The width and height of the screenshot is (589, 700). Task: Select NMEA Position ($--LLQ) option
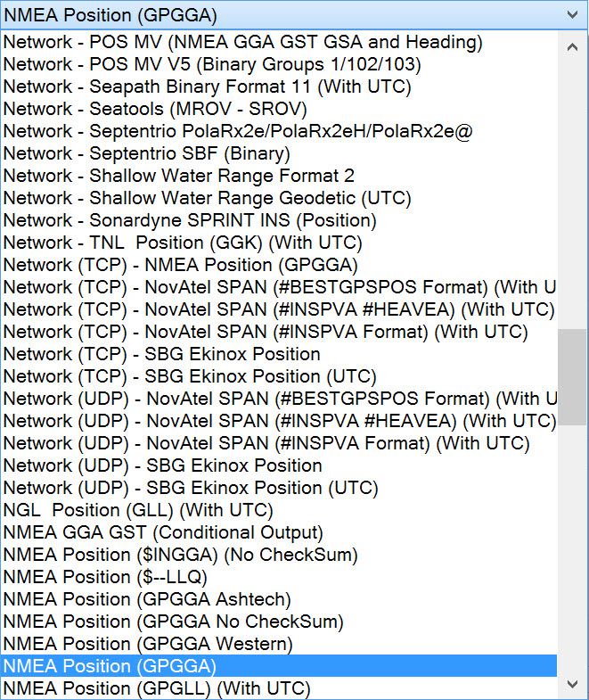[x=105, y=577]
